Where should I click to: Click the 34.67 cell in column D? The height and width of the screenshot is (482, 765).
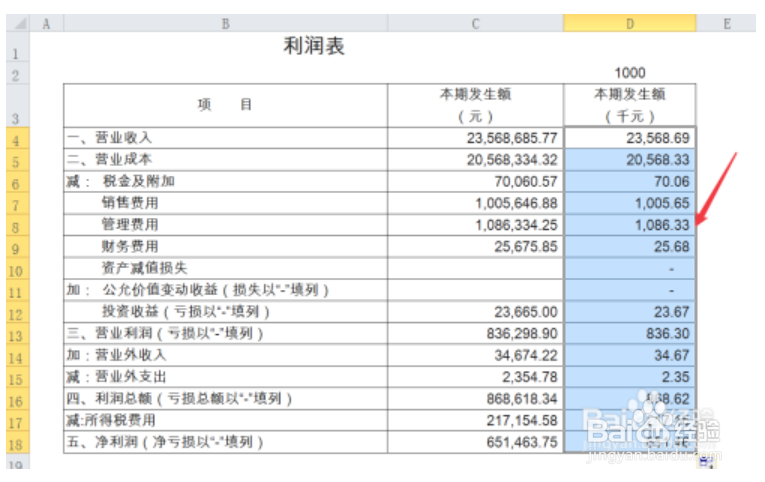(x=630, y=355)
